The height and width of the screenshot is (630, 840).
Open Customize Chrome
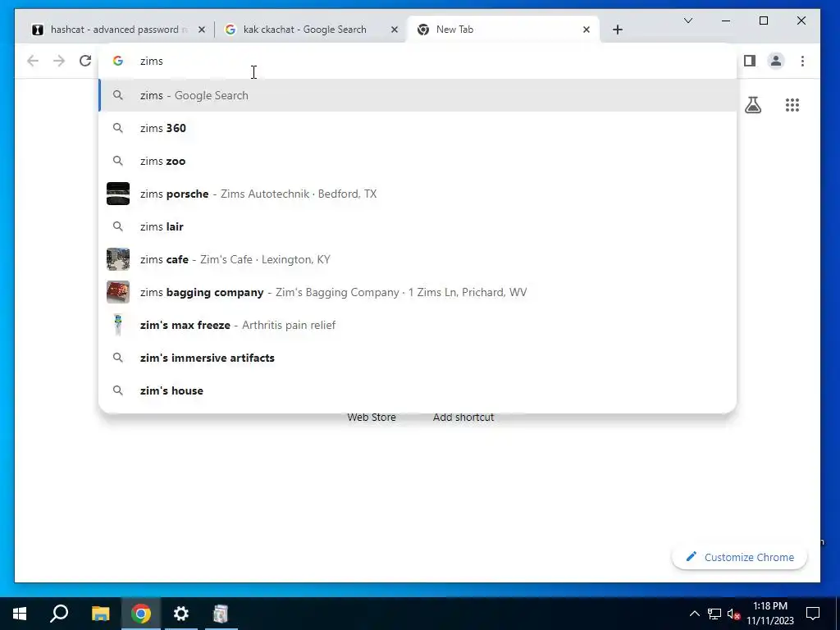click(x=739, y=557)
